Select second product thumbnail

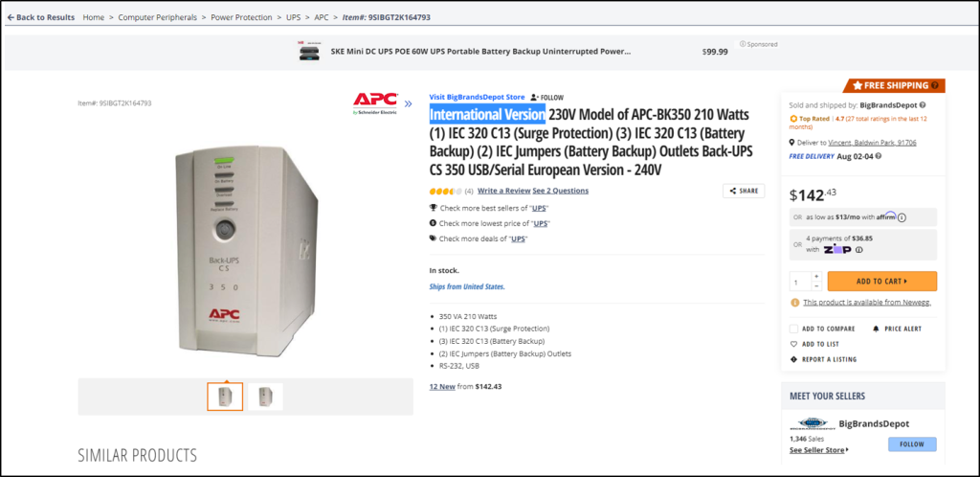tap(266, 397)
